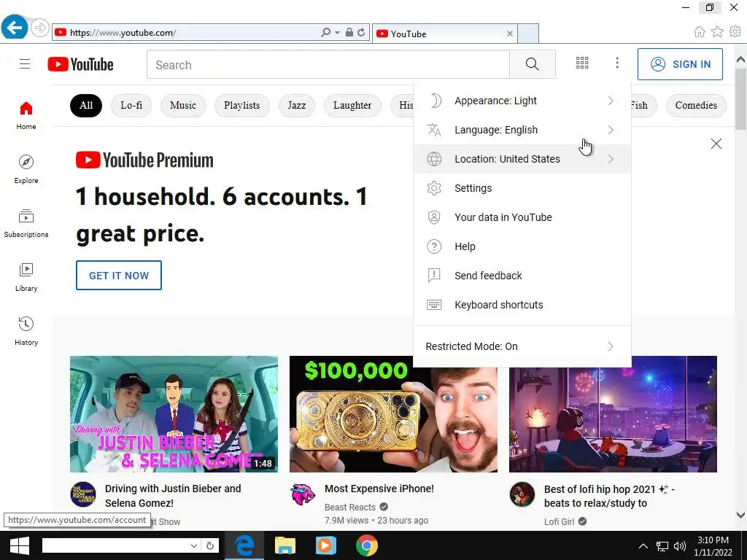Click refresh icon in address bar
The width and height of the screenshot is (747, 560).
362,32
